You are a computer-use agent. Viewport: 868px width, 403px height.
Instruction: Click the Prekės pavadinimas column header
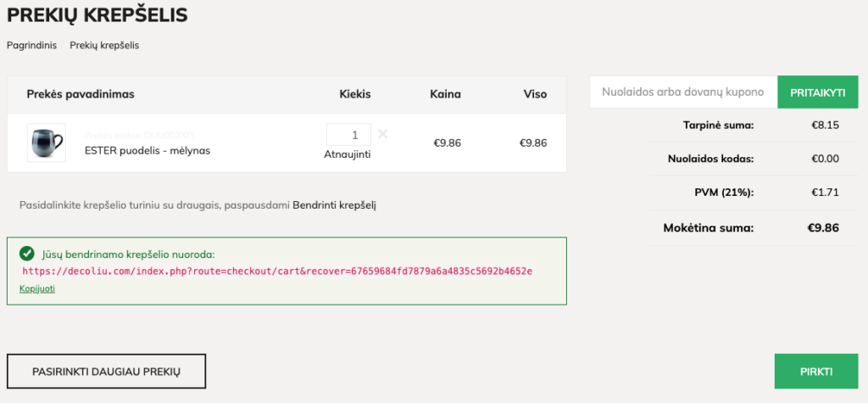(81, 94)
